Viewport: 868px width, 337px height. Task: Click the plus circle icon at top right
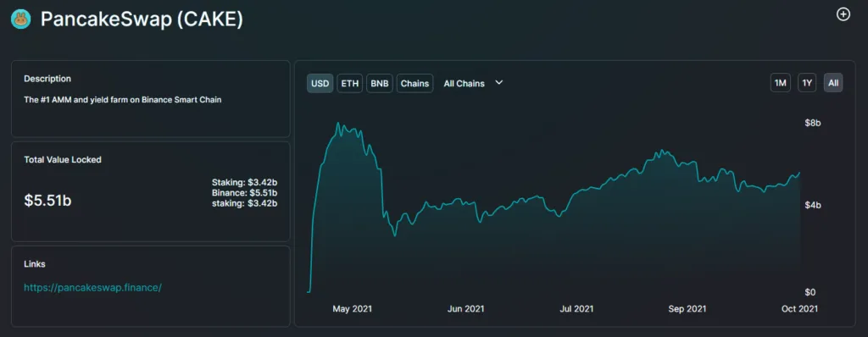click(x=843, y=14)
